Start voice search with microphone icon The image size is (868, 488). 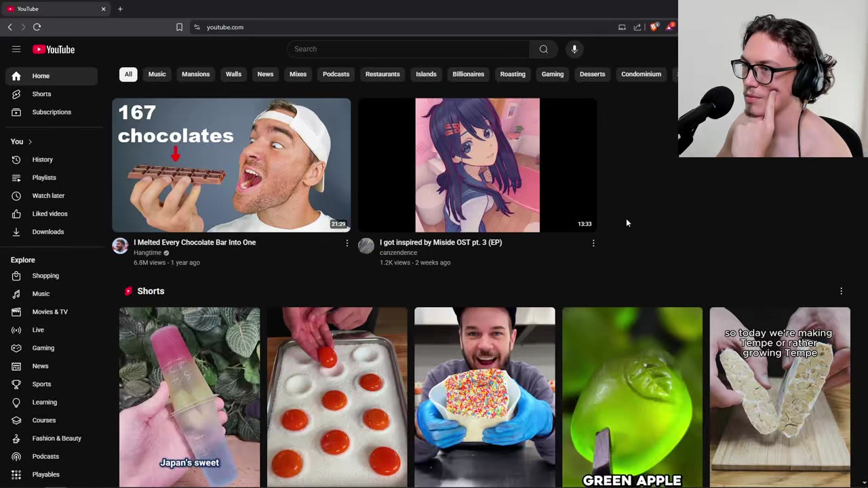574,49
